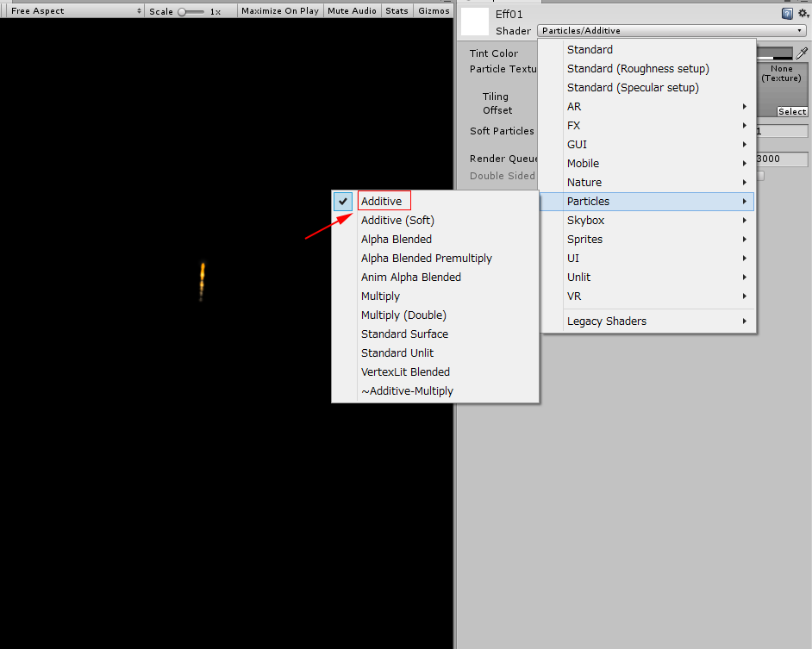Expand the Mobile shader submenu
812x649 pixels.
point(647,163)
